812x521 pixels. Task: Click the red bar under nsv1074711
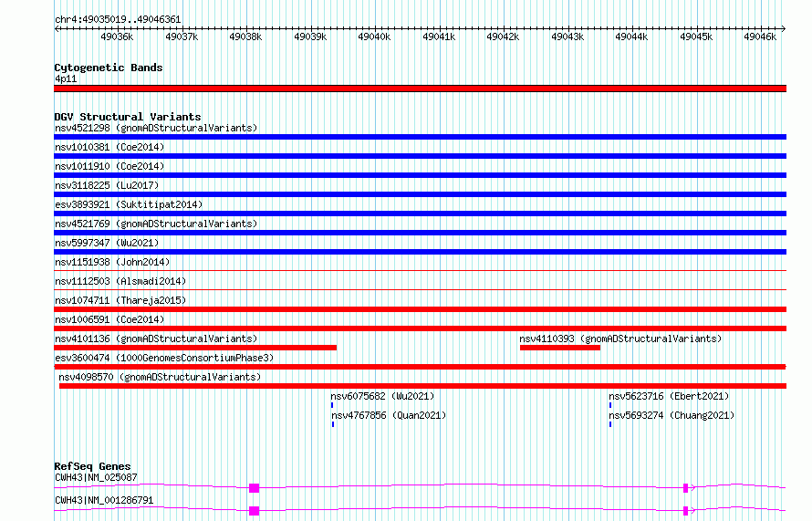[x=420, y=309]
